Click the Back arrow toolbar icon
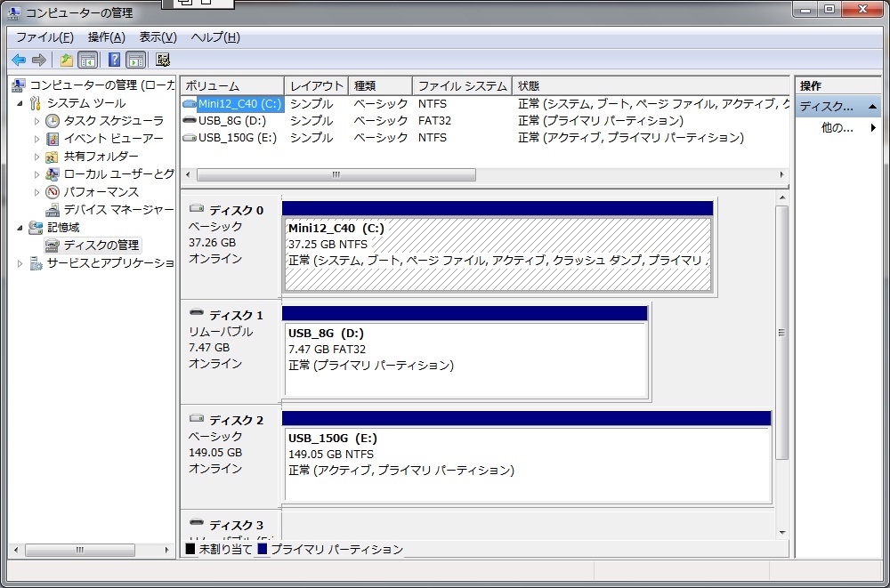Screen dimensions: 890x588 (19, 60)
